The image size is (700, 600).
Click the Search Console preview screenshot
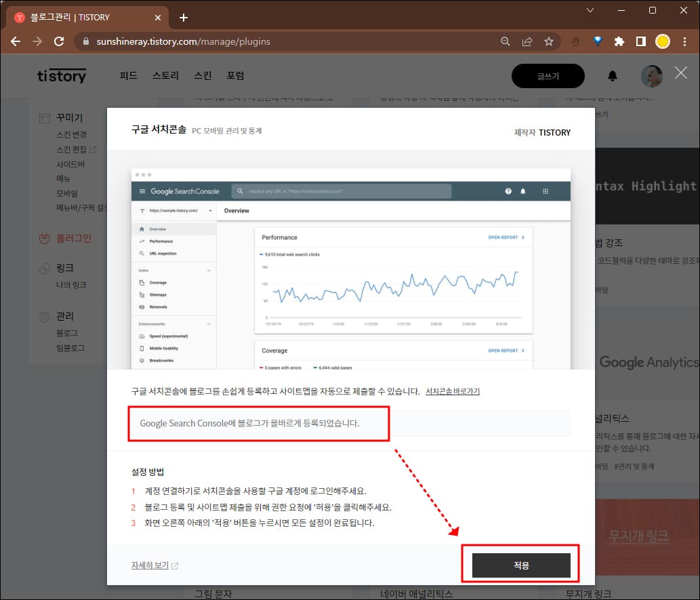coord(351,268)
